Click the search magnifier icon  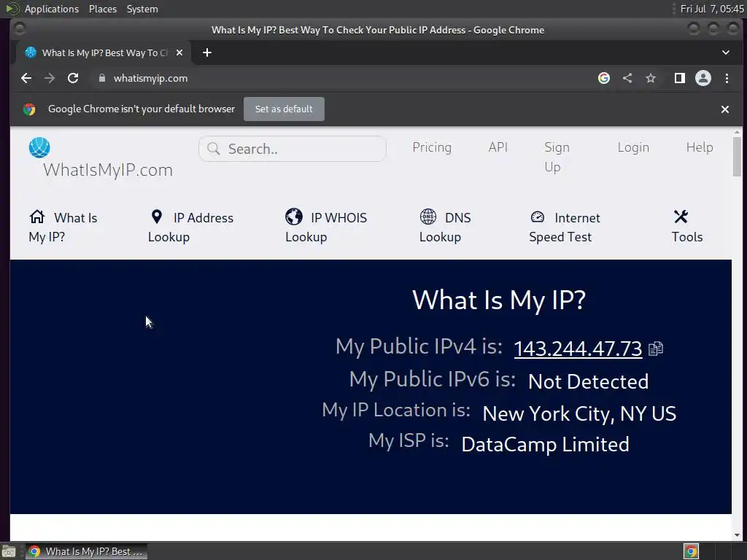(214, 149)
